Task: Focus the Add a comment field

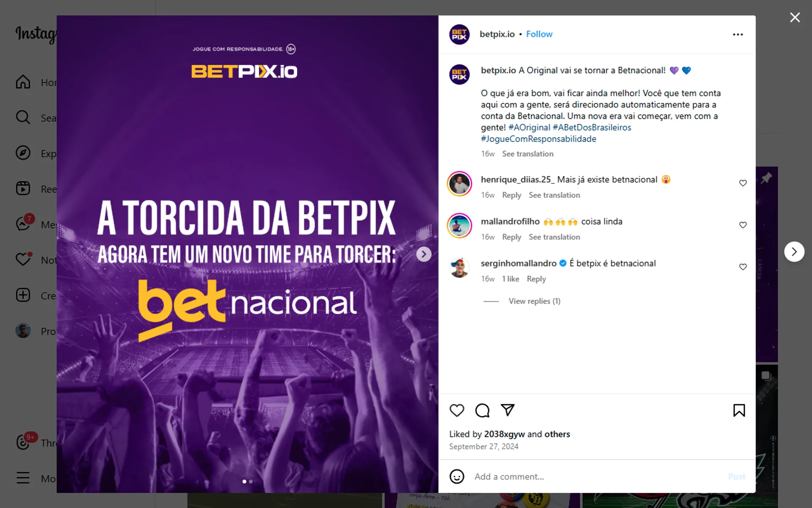Action: tap(596, 477)
